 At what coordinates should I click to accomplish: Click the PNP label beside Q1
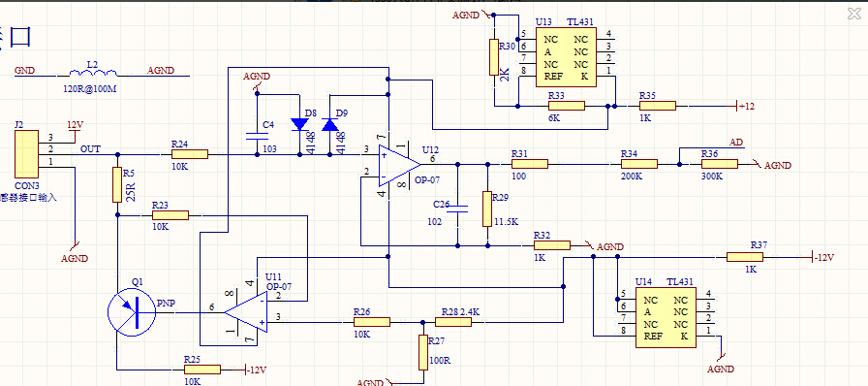165,304
